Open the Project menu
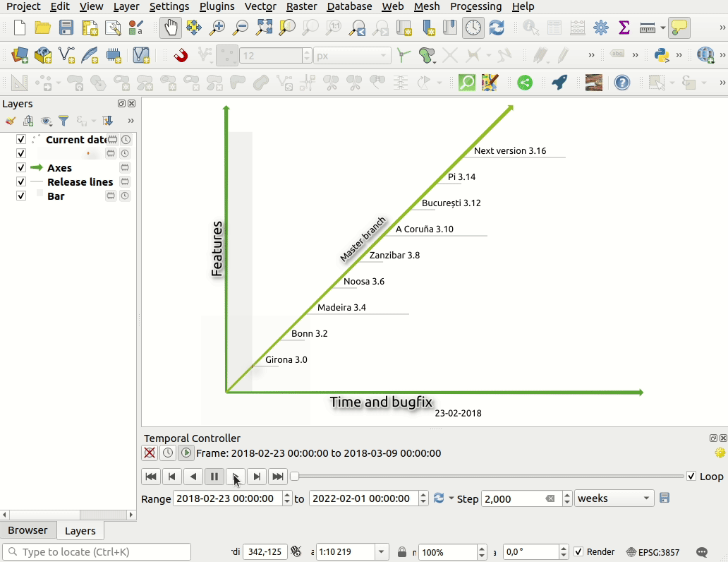The width and height of the screenshot is (728, 562). pyautogui.click(x=23, y=6)
